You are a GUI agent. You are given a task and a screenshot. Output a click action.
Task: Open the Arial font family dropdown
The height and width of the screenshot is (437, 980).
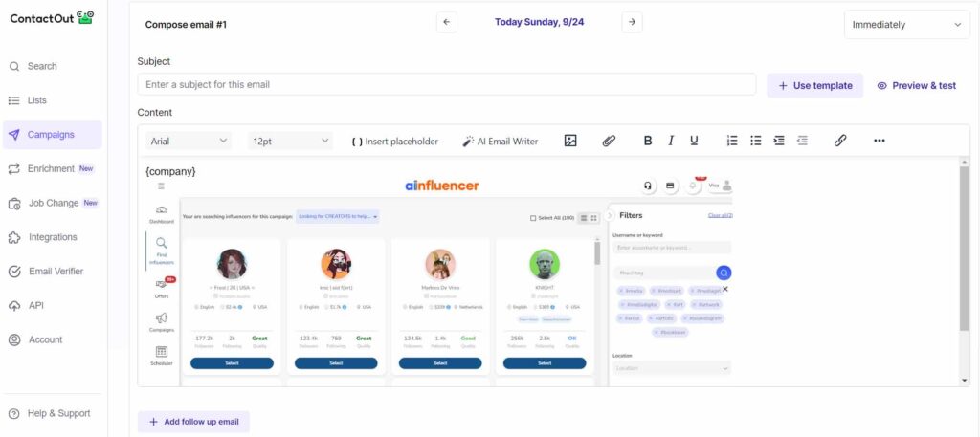click(189, 142)
